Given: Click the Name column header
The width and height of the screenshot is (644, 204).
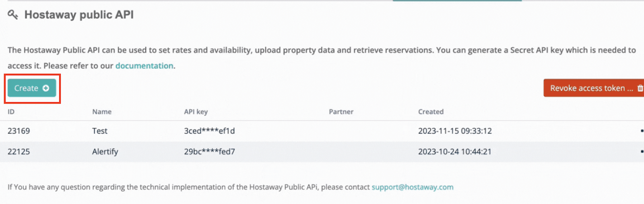Looking at the screenshot, I should [102, 112].
